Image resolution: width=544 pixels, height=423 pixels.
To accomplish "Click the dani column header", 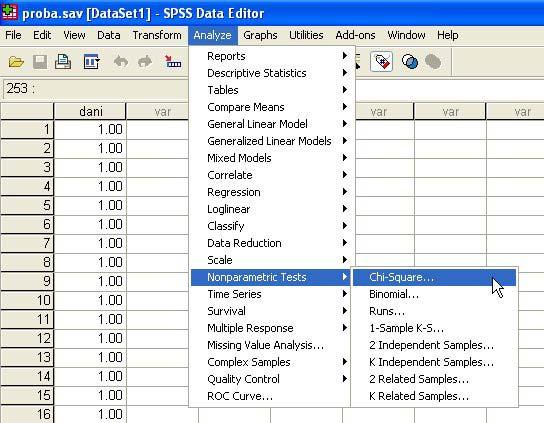I will coord(90,111).
